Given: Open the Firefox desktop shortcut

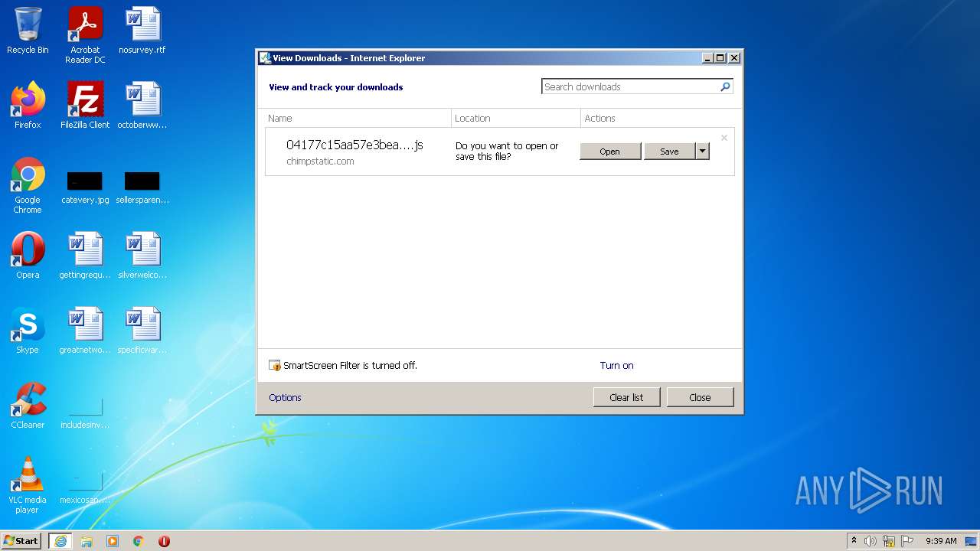Looking at the screenshot, I should 28,106.
